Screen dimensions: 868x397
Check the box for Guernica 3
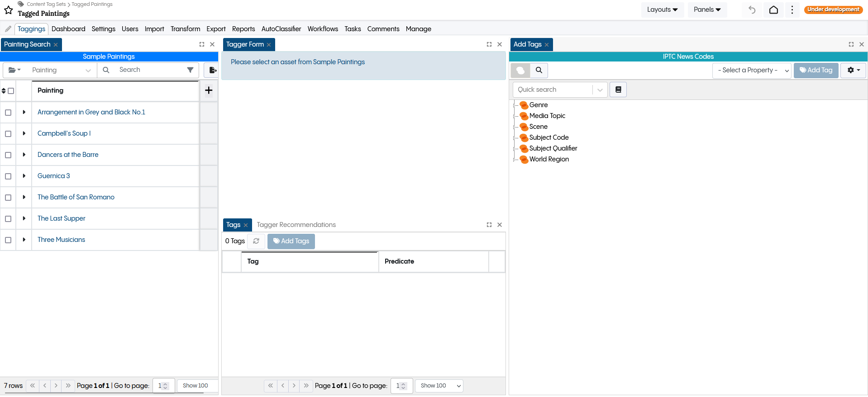coord(8,176)
